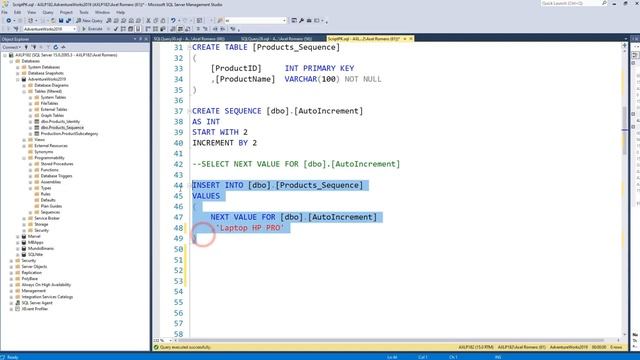Click the AdventureWorks2019 database icon in tree
The image size is (640, 360).
click(x=24, y=79)
